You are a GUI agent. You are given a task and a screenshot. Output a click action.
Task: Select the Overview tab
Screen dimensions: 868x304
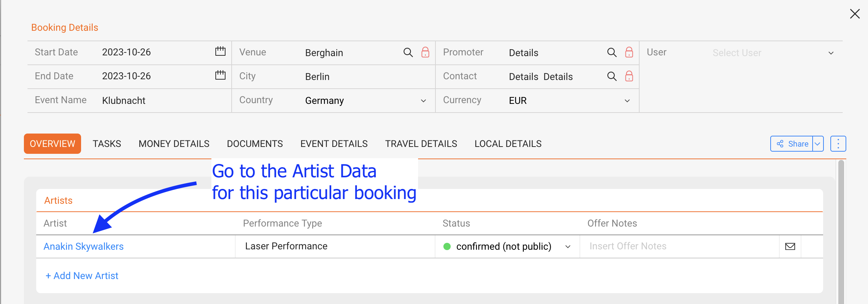pyautogui.click(x=52, y=144)
